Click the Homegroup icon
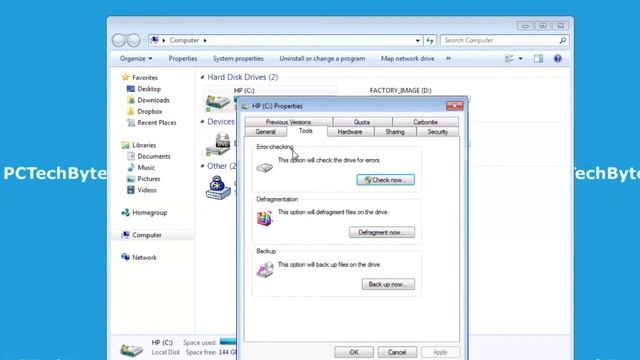The width and height of the screenshot is (640, 360). (x=125, y=213)
